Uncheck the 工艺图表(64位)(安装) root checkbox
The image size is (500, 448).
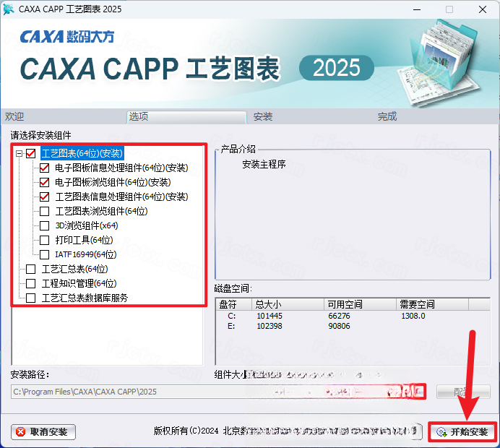click(x=30, y=154)
